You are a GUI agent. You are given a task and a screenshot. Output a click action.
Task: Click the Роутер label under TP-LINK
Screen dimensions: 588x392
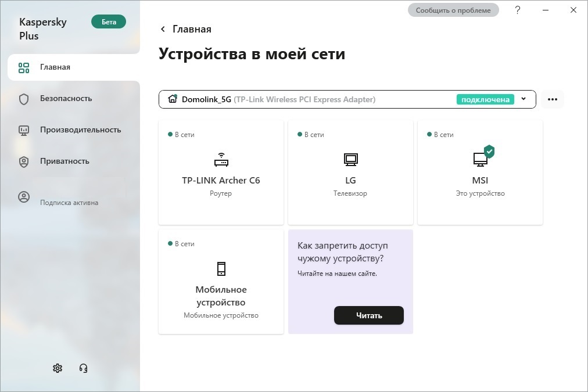point(221,193)
